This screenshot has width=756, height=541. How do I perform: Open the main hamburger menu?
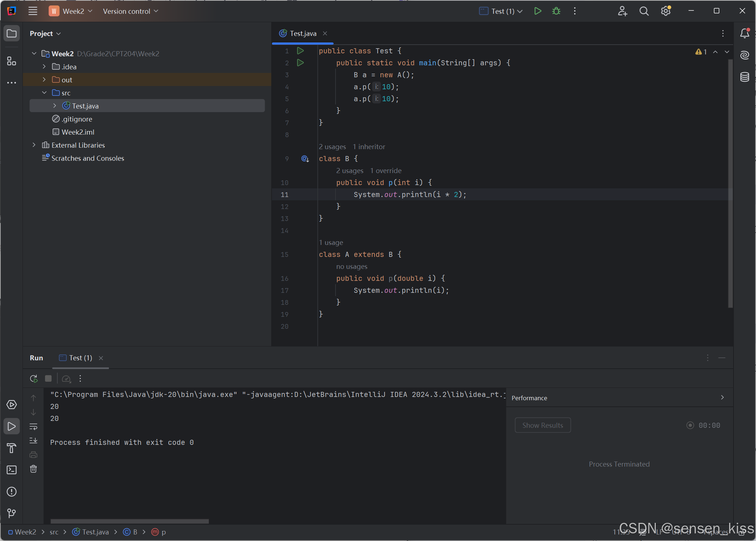[33, 11]
